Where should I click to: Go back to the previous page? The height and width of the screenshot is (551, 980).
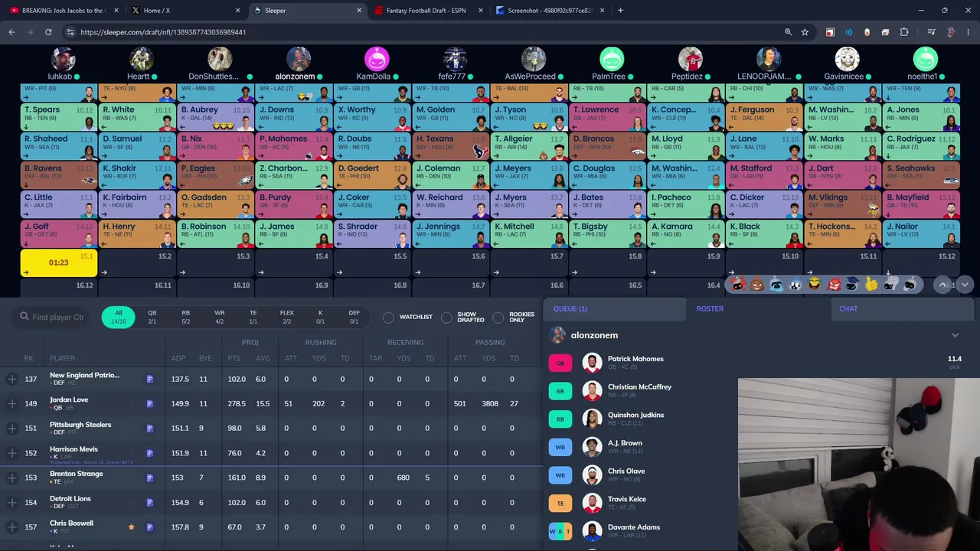(11, 32)
